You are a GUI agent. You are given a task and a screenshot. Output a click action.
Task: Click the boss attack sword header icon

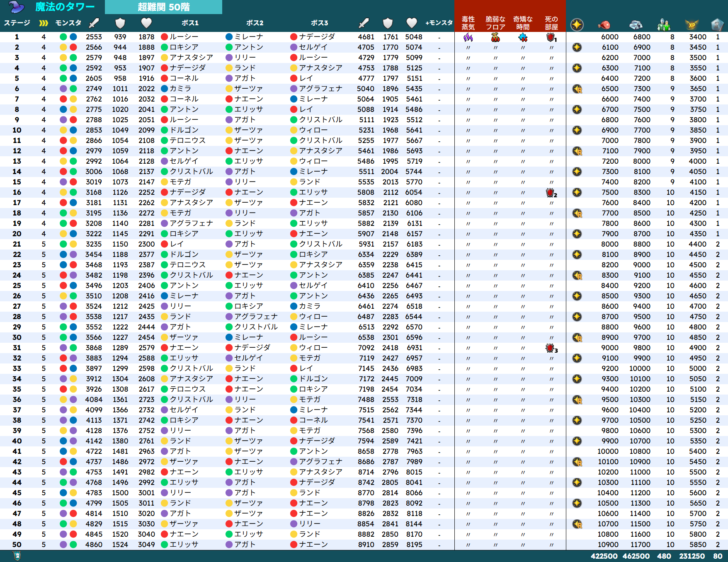(x=364, y=23)
